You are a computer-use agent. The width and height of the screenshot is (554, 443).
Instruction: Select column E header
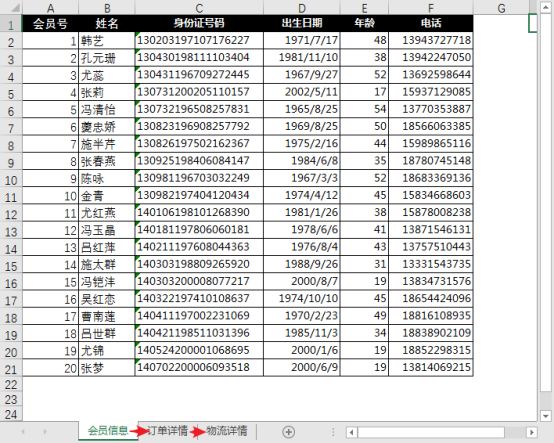[x=364, y=7]
